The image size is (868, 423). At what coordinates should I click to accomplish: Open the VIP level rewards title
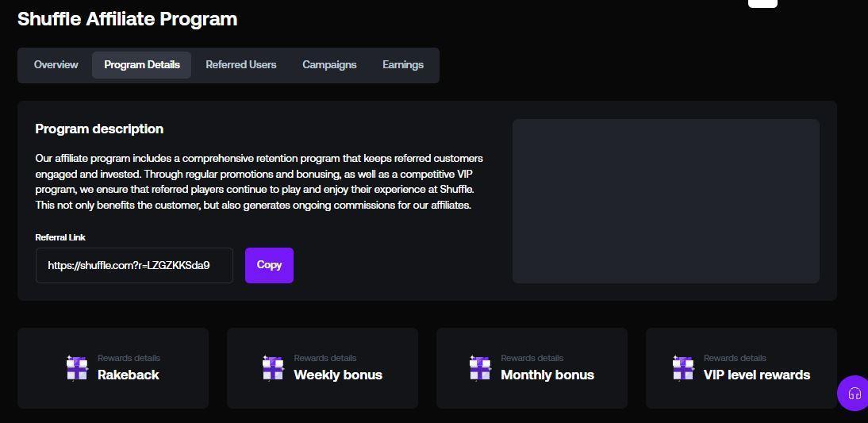757,375
